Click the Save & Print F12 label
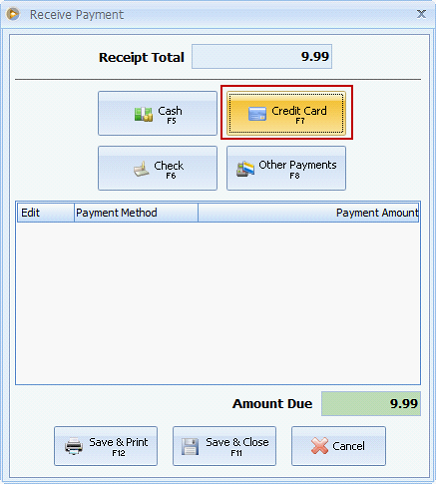This screenshot has width=437, height=485. [118, 446]
